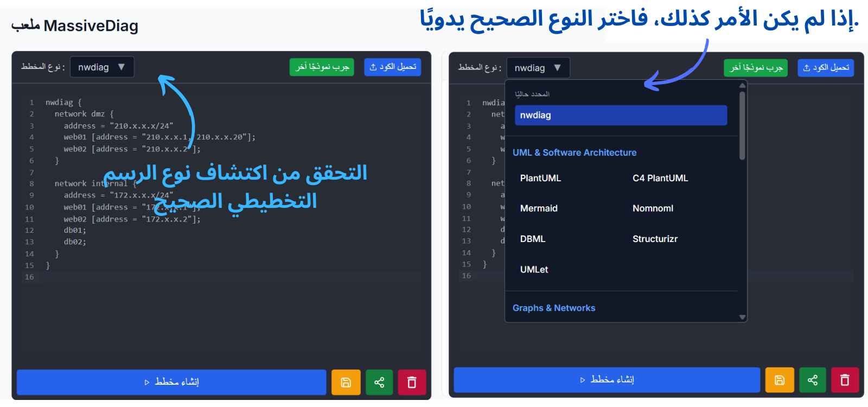
Task: Click the 'network dmz {' line in left editor
Action: tap(84, 114)
